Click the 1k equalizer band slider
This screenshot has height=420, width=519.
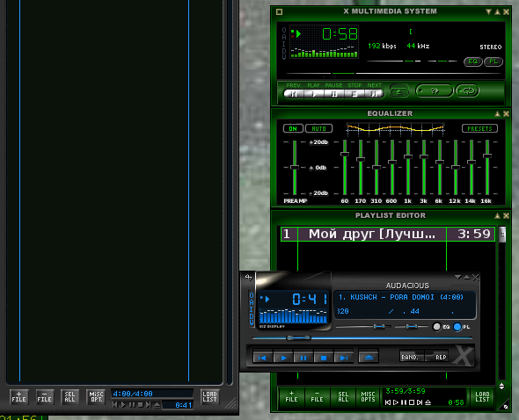click(x=408, y=167)
